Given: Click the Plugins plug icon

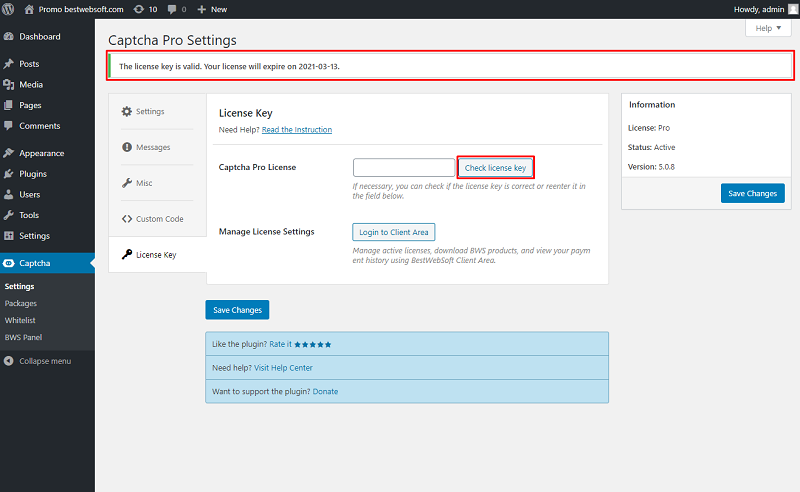Looking at the screenshot, I should pos(8,174).
